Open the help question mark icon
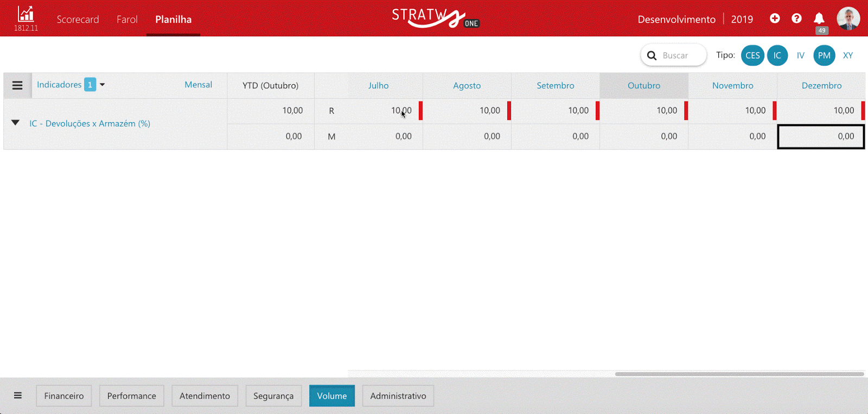This screenshot has height=414, width=868. point(796,18)
